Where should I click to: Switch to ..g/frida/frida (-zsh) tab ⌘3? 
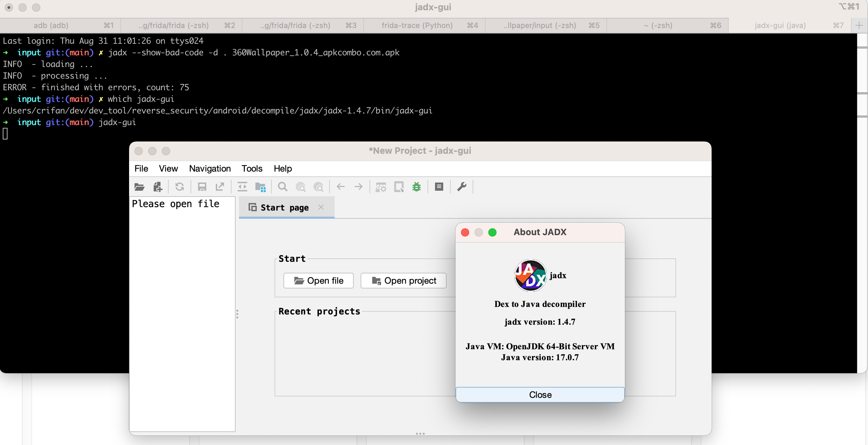303,25
